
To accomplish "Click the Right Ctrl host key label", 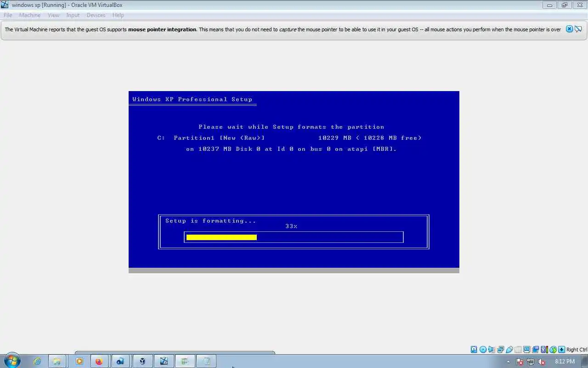I will click(577, 350).
